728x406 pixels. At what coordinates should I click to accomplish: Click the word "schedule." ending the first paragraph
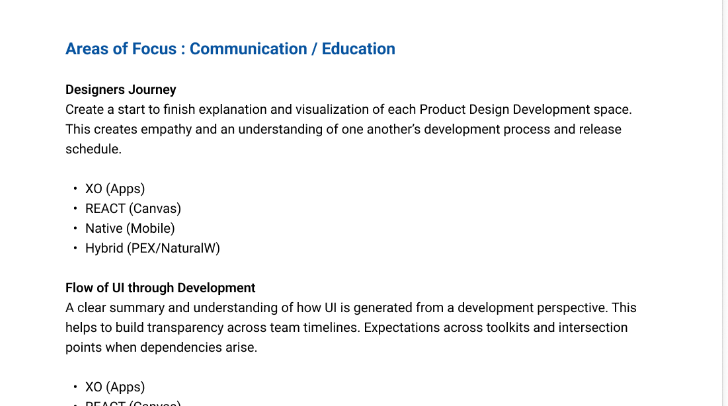click(x=93, y=149)
